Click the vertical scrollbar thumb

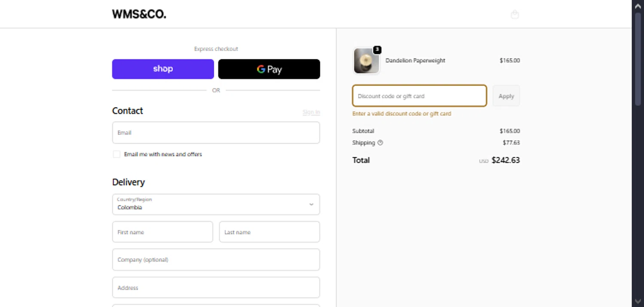pos(638,58)
